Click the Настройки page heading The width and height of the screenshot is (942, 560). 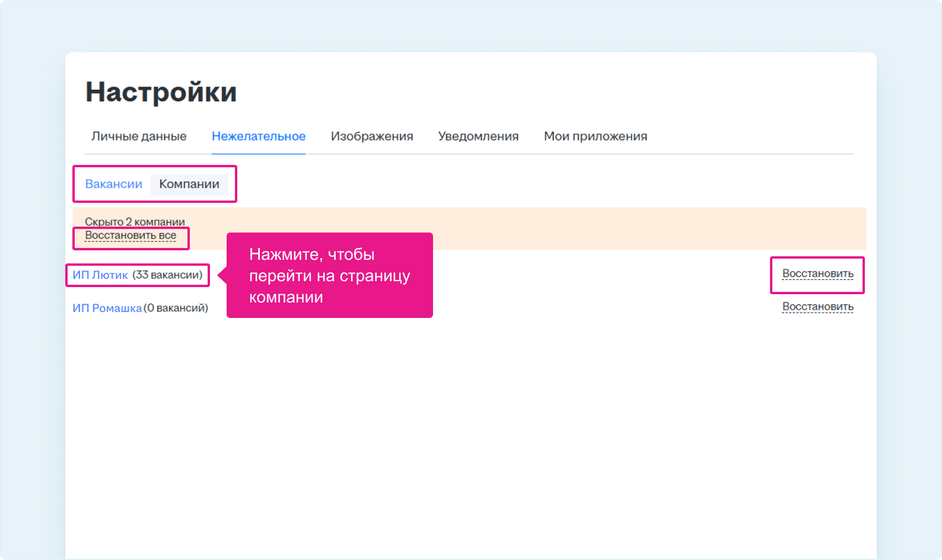(161, 93)
